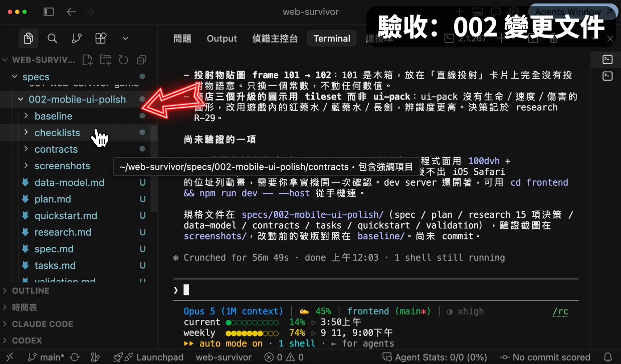Switch to the 偵錯主控台 tab

point(275,39)
